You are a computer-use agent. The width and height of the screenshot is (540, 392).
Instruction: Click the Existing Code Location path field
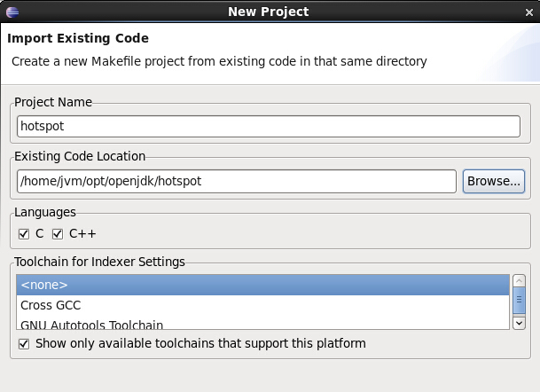236,181
